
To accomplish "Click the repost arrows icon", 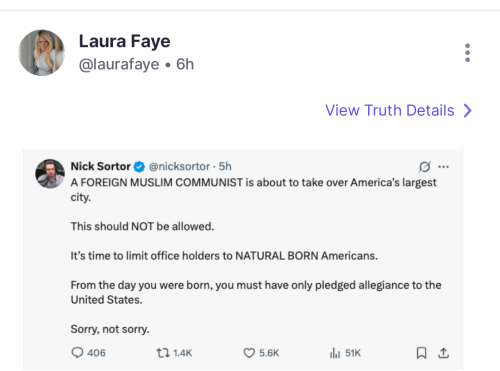I will click(x=163, y=353).
